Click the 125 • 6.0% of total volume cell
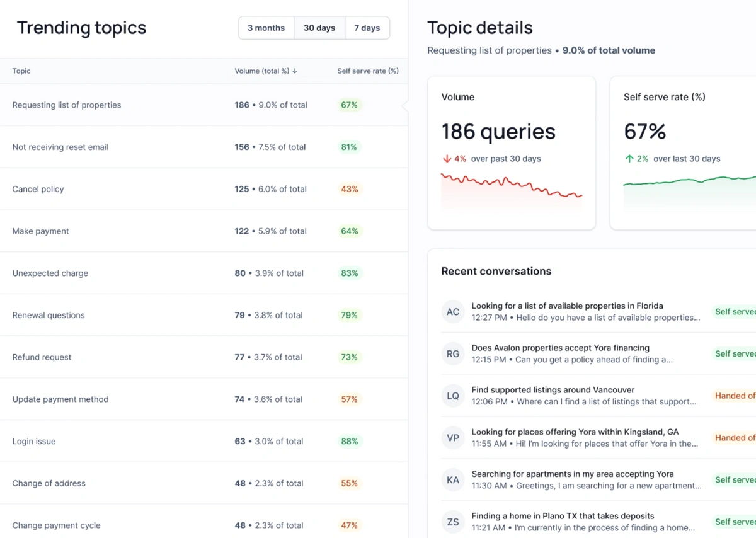The width and height of the screenshot is (756, 538). click(x=271, y=189)
